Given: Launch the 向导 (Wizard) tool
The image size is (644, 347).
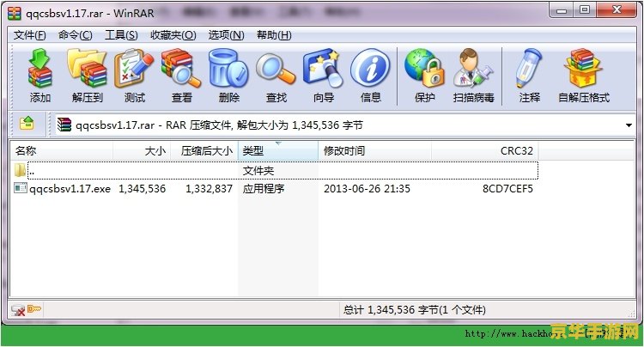Looking at the screenshot, I should (x=323, y=68).
